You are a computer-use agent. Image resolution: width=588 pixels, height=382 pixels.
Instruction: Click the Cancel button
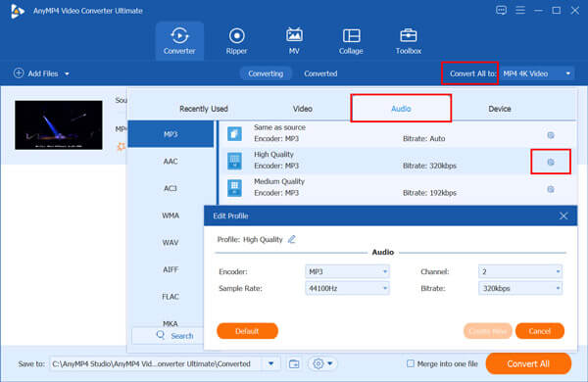540,331
